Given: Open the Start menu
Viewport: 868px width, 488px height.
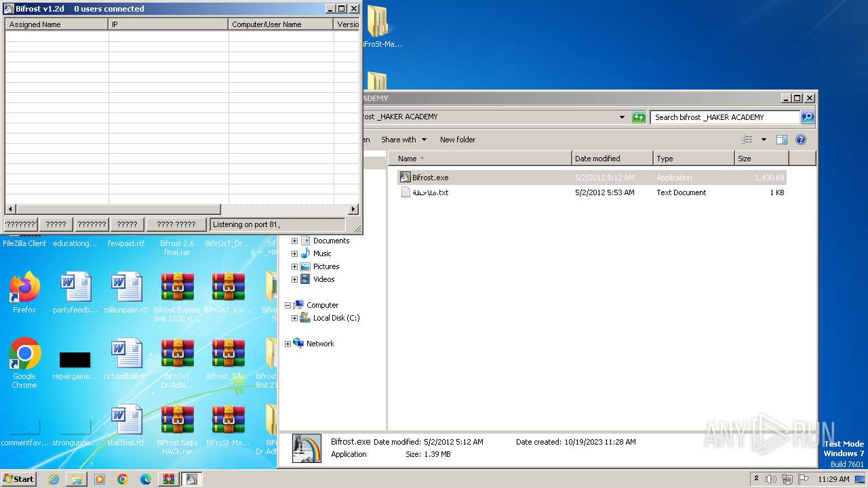Looking at the screenshot, I should click(18, 479).
